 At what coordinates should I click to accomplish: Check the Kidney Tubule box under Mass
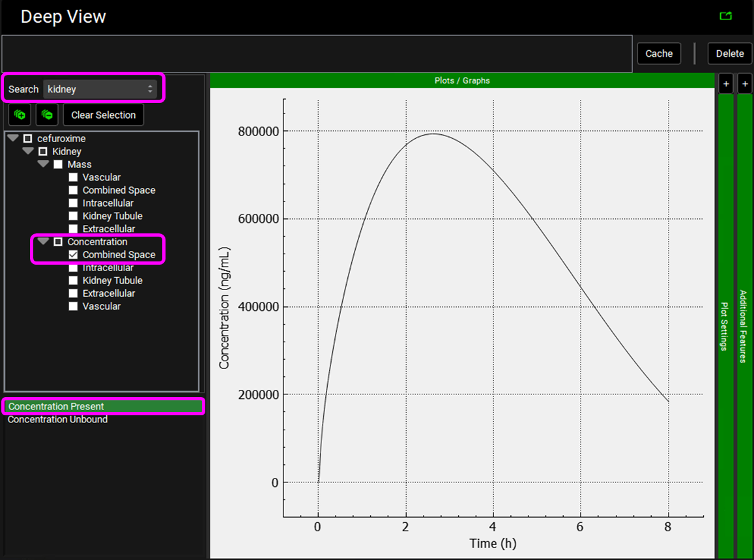74,216
